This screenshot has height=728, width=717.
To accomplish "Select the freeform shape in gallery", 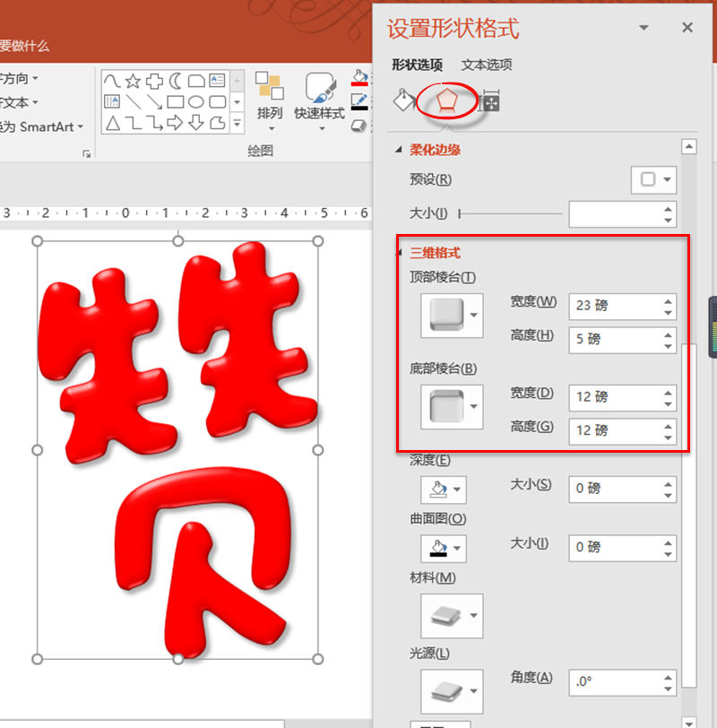I will (217, 123).
